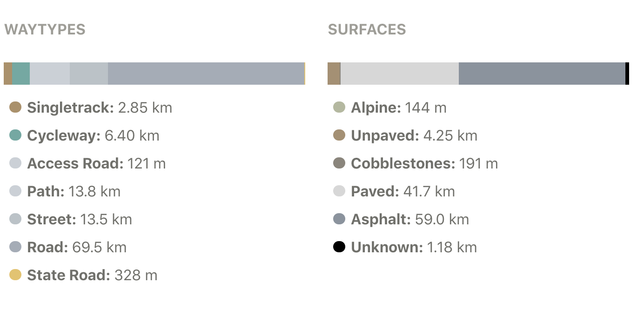Image resolution: width=644 pixels, height=310 pixels.
Task: Click the Unpaved brown legend dot
Action: [x=339, y=135]
